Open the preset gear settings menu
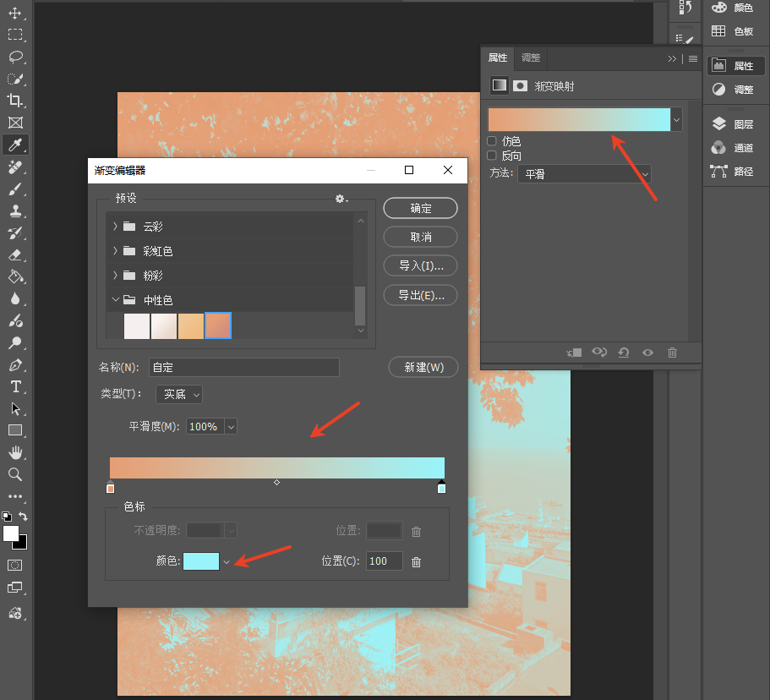 341,199
